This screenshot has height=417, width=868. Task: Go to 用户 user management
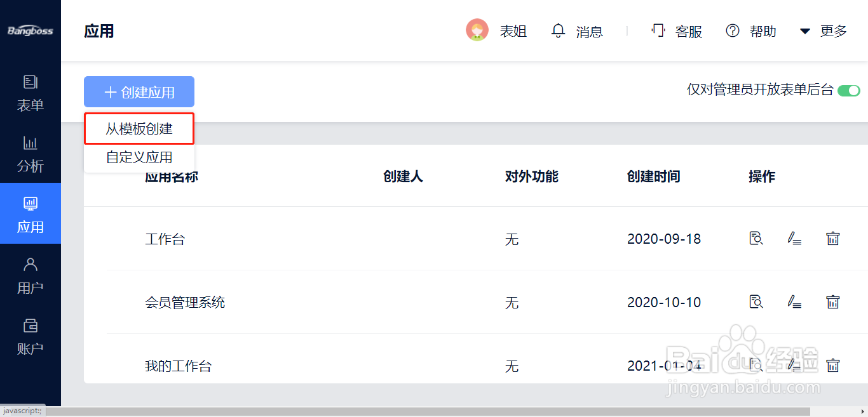click(x=30, y=275)
